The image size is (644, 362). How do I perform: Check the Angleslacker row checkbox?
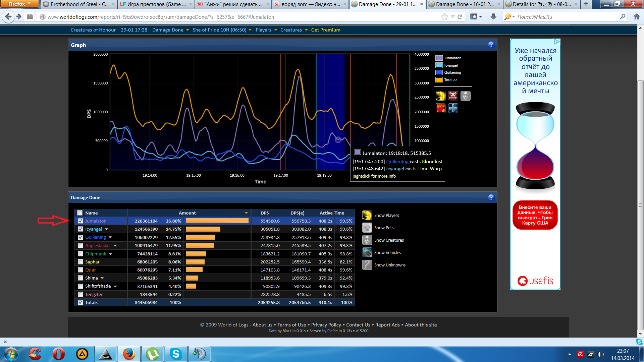[x=80, y=245]
